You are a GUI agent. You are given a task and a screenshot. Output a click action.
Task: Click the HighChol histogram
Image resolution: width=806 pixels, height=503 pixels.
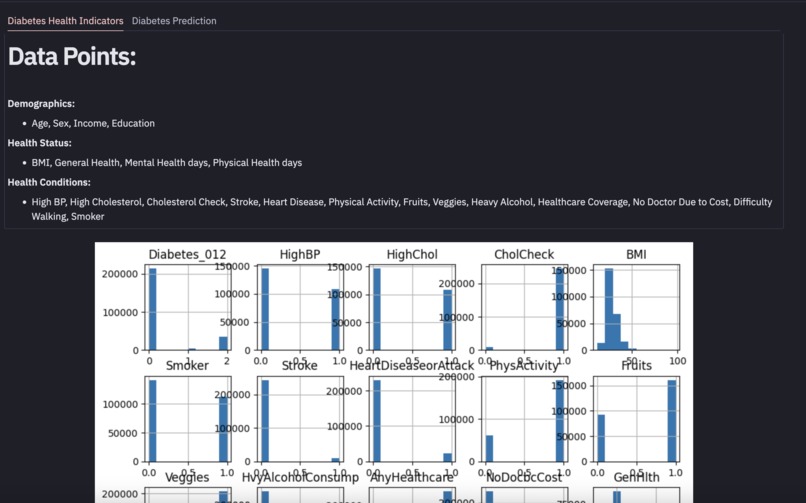click(412, 307)
